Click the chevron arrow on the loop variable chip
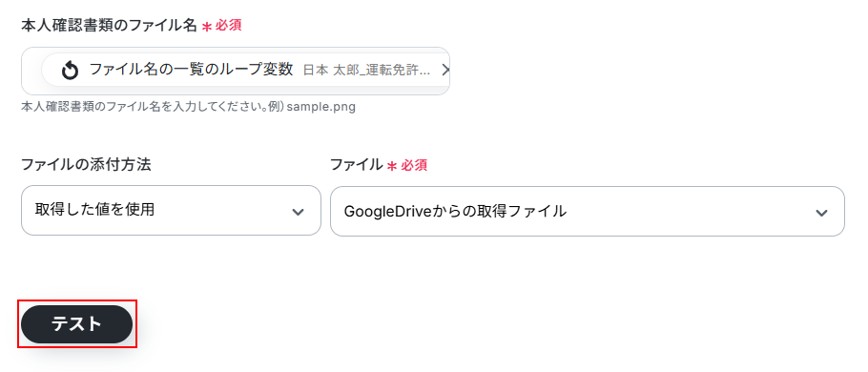The image size is (868, 372). tap(444, 70)
